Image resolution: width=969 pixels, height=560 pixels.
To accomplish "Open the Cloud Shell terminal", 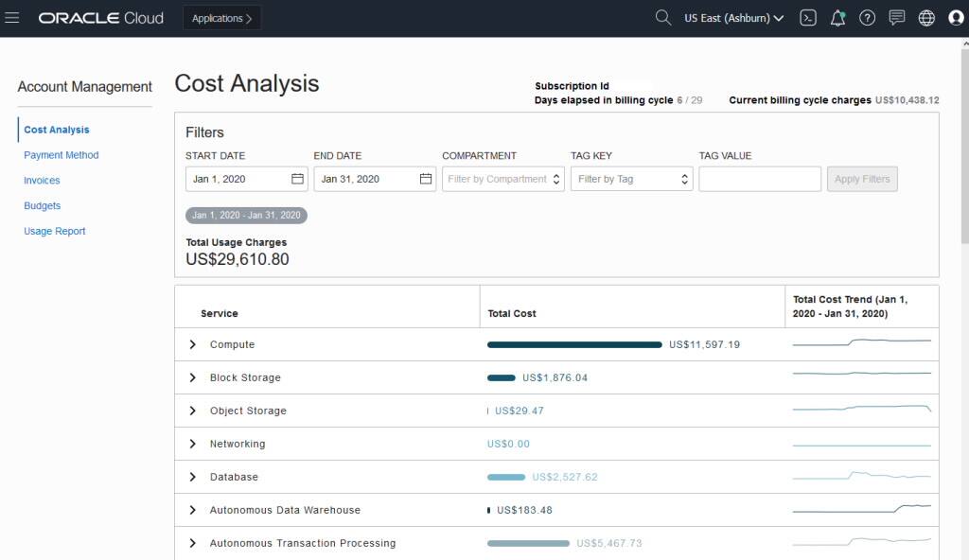I will (x=807, y=17).
